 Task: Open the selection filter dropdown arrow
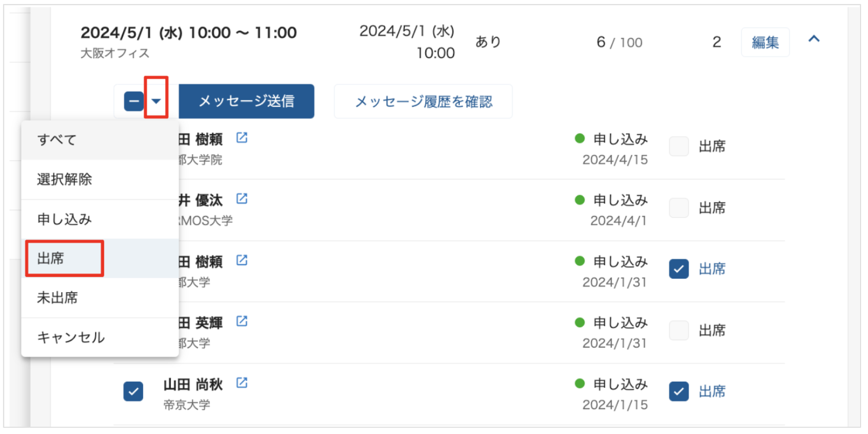156,101
